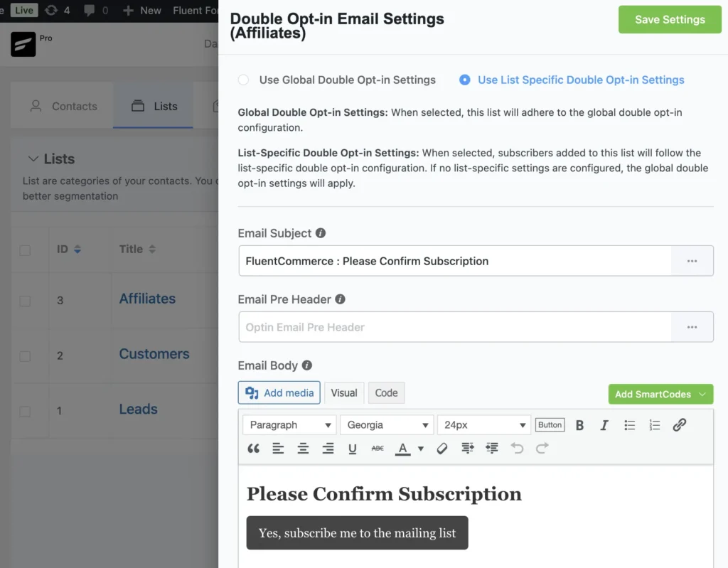Click the Please Confirm Subscription heading in body
Screen dimensions: 728x568
coord(384,493)
